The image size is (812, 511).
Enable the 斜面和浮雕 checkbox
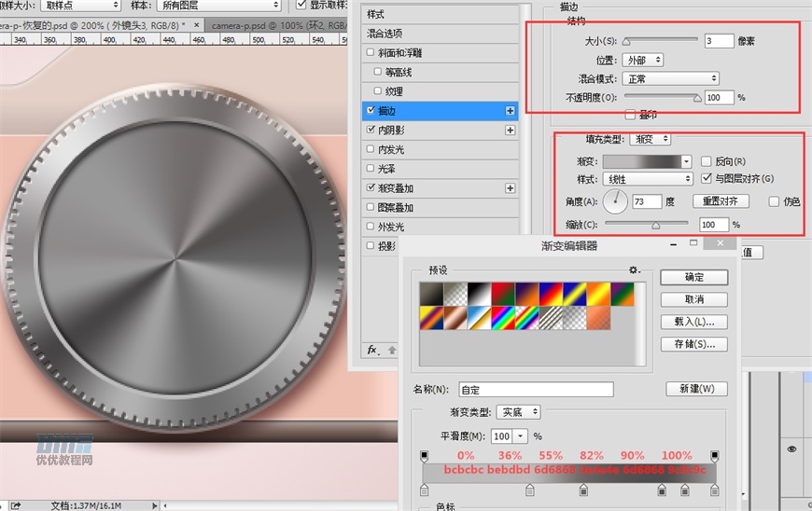tap(371, 52)
